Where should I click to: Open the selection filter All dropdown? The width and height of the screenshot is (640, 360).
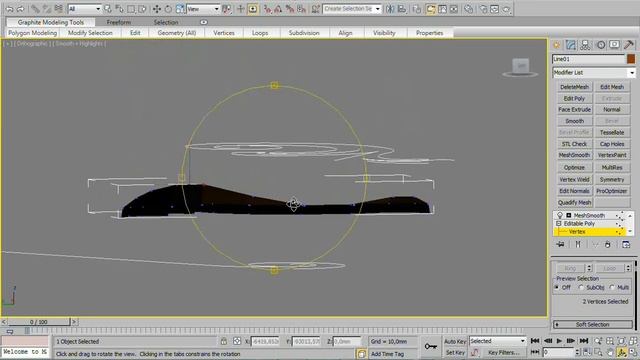pyautogui.click(x=84, y=9)
